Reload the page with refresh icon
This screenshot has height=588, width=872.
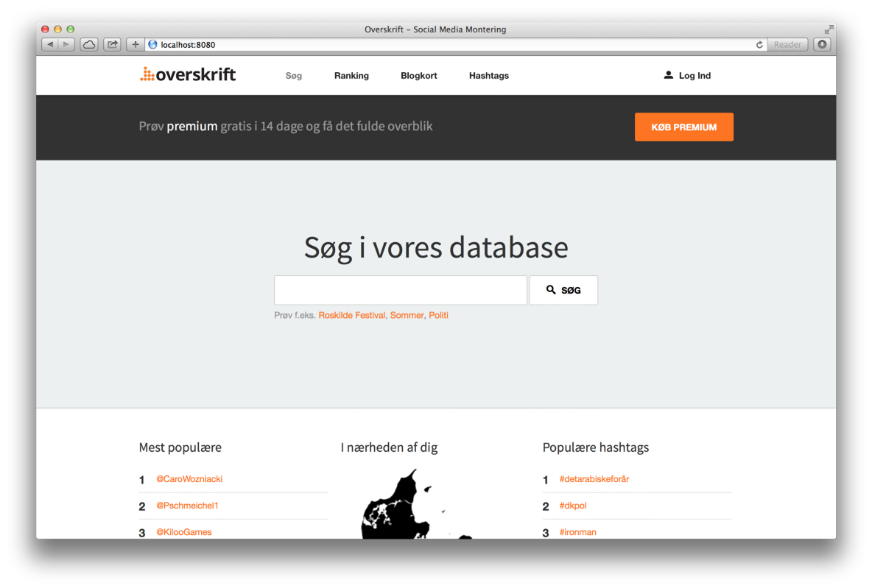(759, 45)
